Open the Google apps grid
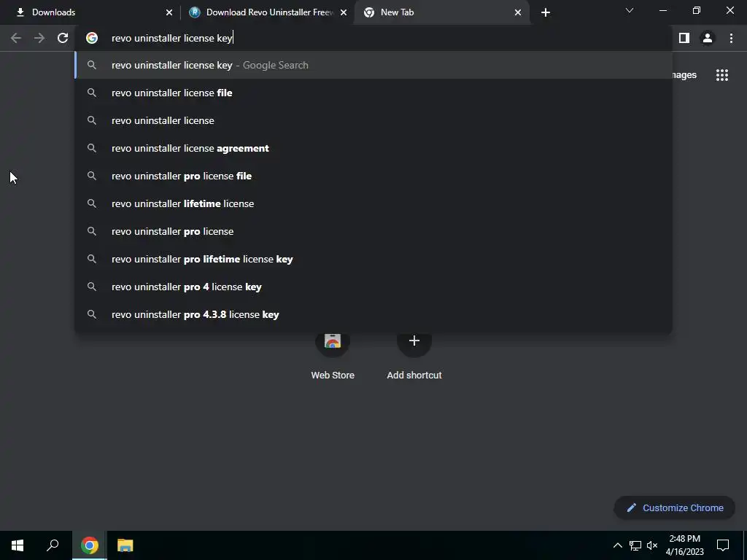Viewport: 747px width, 560px height. point(722,75)
